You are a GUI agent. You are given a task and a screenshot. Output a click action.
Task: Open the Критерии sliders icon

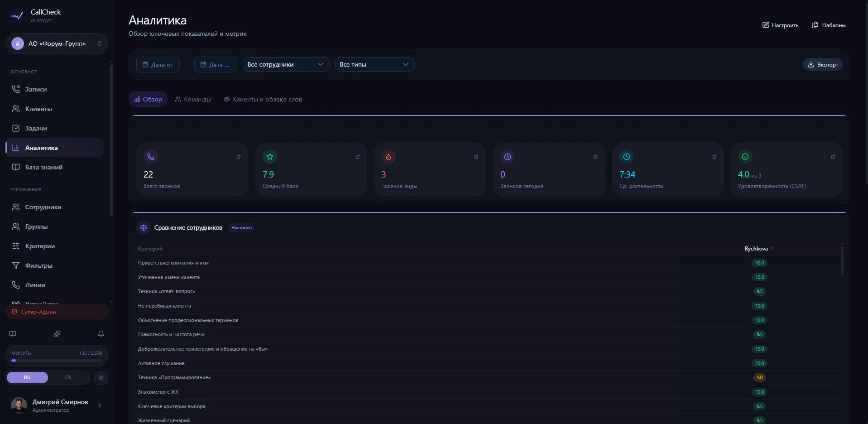click(x=16, y=246)
